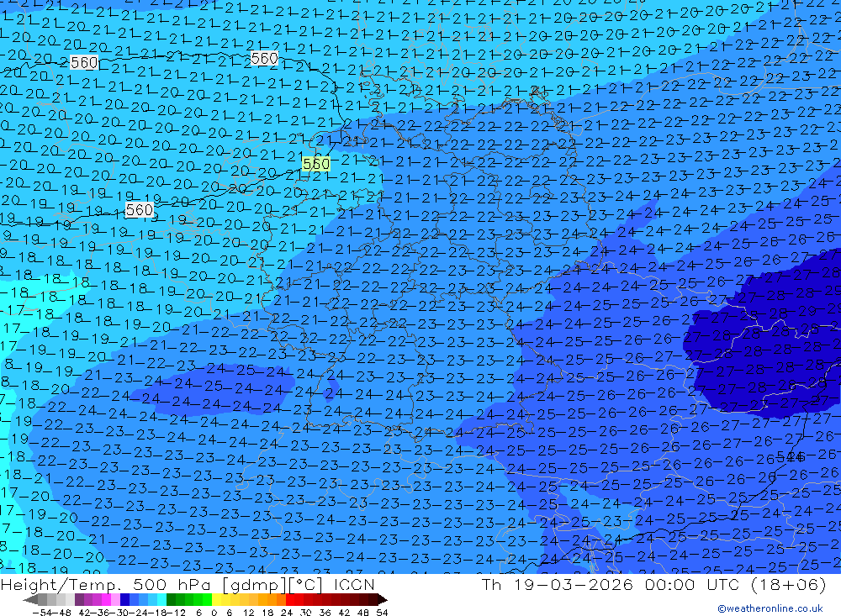
Task: Click the gray left arrow end of legend
Action: (x=30, y=599)
